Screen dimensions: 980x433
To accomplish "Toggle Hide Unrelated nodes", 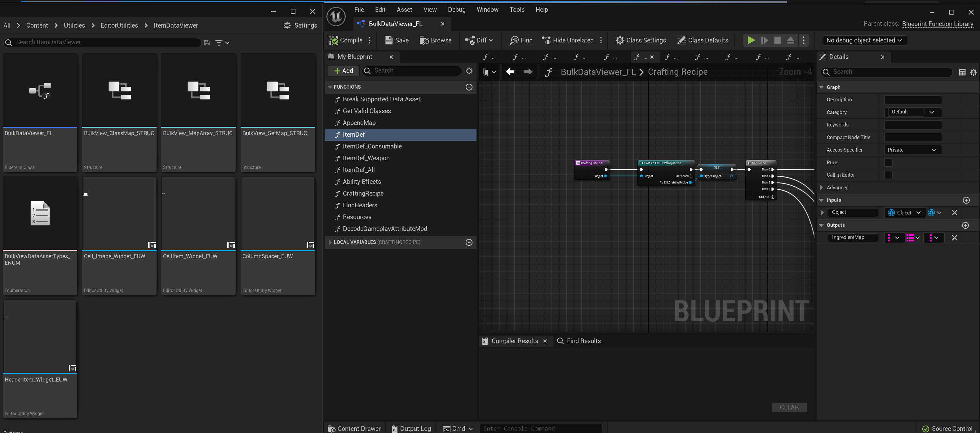I will point(568,40).
